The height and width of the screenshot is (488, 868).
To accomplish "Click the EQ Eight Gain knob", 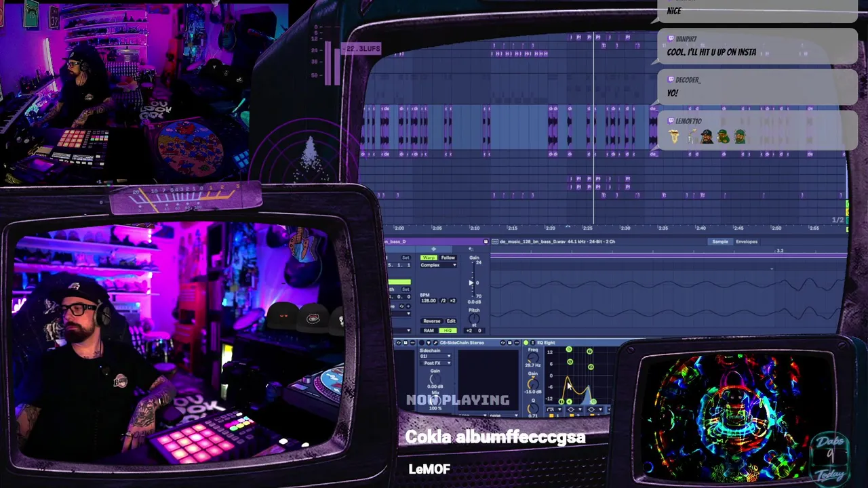I will 533,383.
